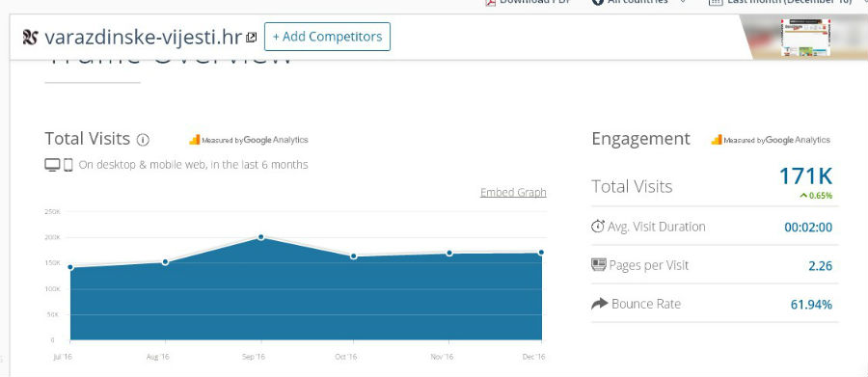Select the desktop monitor device icon
This screenshot has height=377, width=868.
point(53,165)
